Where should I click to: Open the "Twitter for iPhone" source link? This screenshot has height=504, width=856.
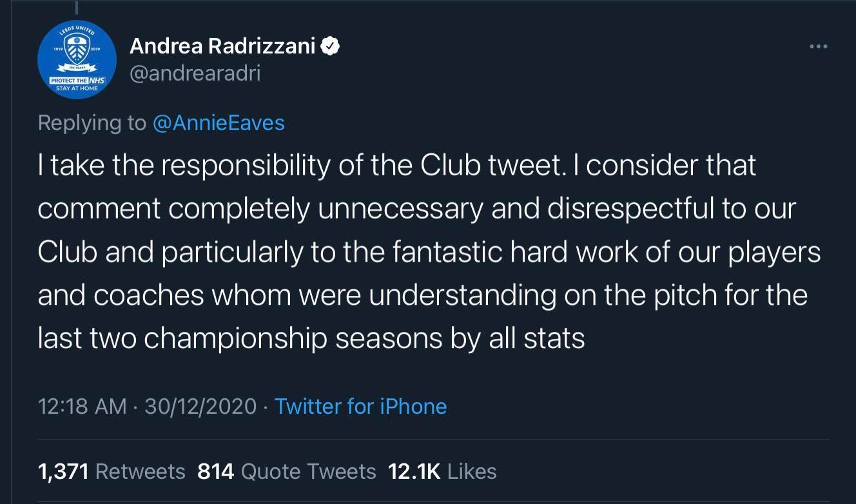(360, 406)
